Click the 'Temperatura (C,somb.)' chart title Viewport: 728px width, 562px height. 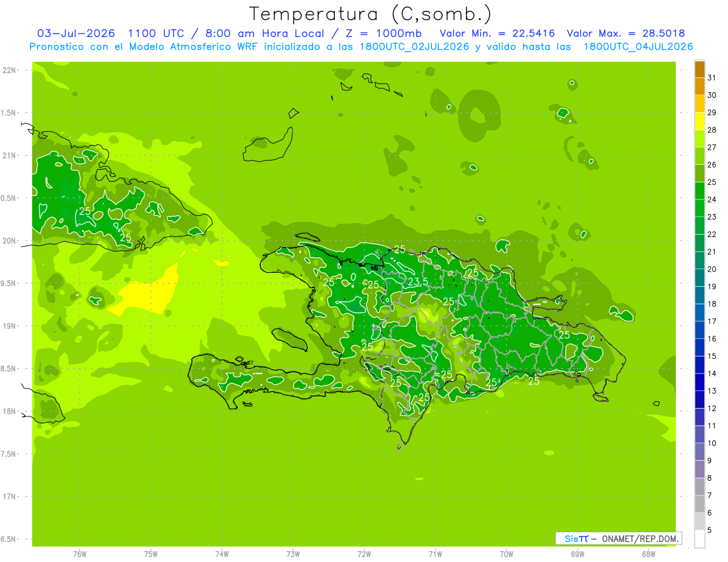[370, 14]
